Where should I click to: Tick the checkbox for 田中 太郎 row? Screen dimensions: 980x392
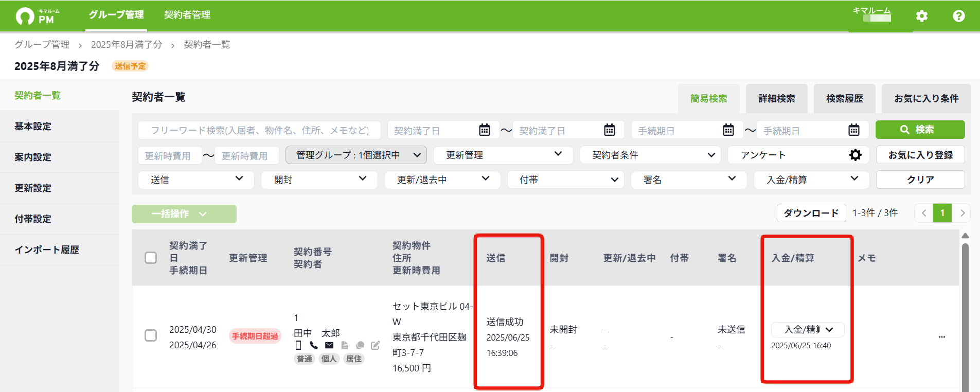151,336
